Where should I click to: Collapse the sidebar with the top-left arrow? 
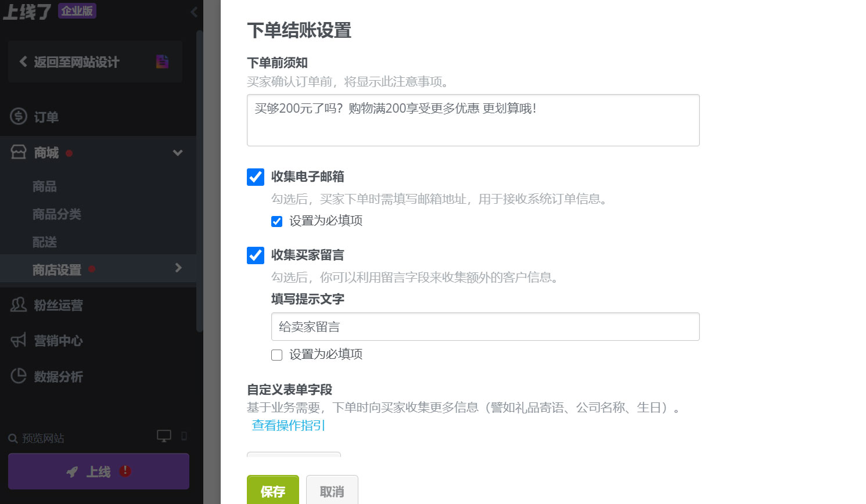[193, 11]
